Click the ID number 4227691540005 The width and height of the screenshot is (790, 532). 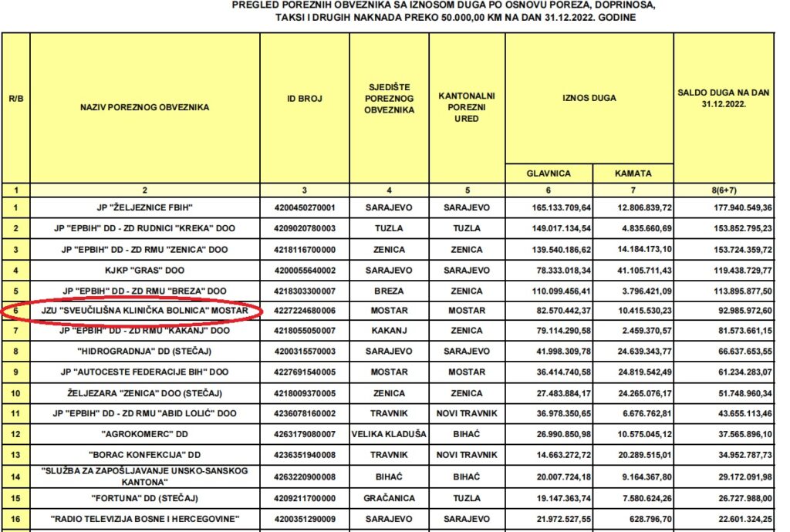tap(304, 372)
